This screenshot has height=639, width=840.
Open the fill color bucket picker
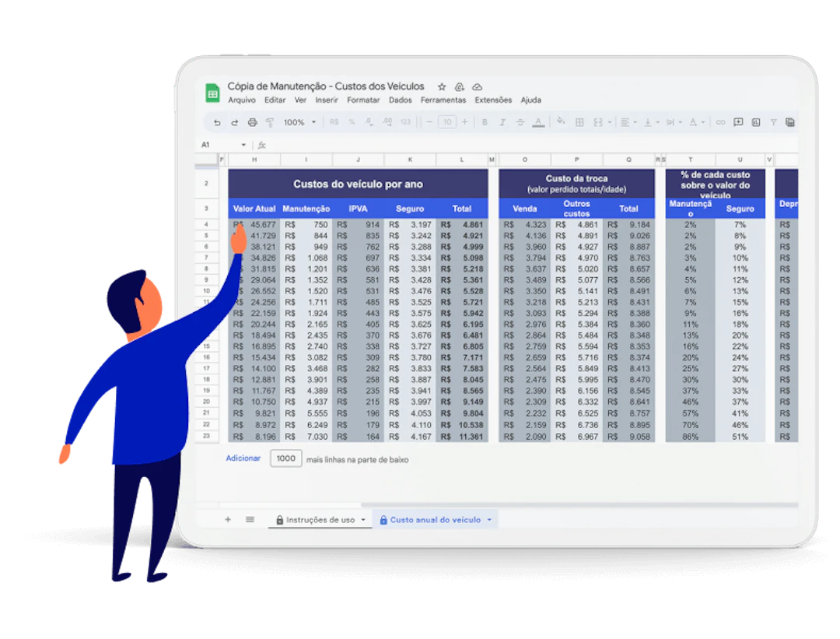pyautogui.click(x=561, y=121)
